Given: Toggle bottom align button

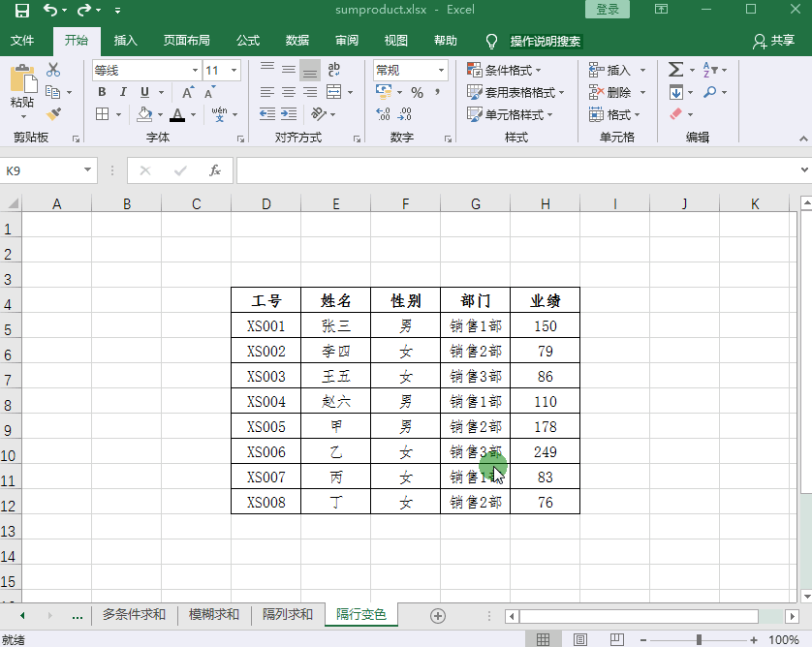Looking at the screenshot, I should (x=310, y=70).
